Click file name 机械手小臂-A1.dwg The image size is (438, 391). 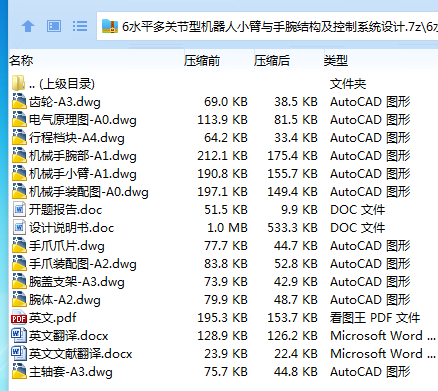pos(83,174)
